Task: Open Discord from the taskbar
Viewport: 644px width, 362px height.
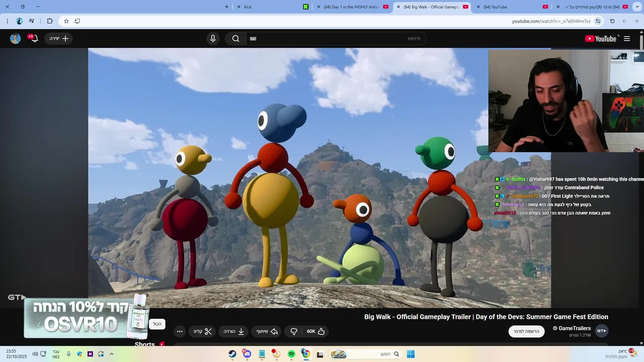Action: click(247, 354)
